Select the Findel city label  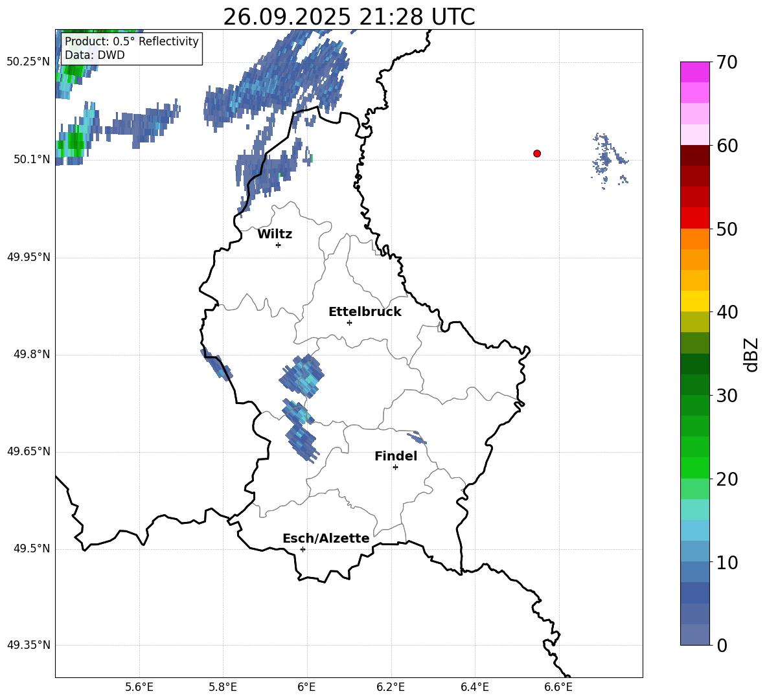coord(396,456)
